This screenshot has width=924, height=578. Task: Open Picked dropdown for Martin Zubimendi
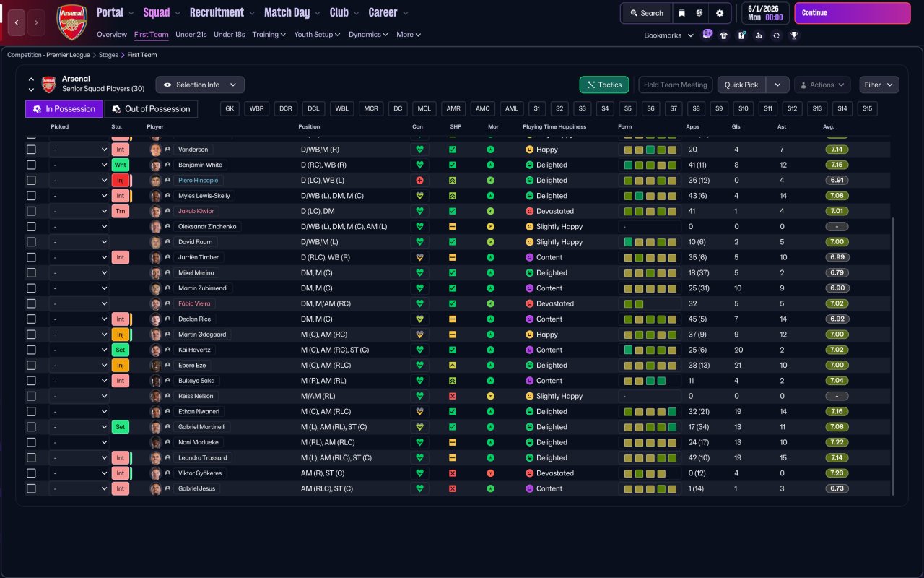point(79,288)
